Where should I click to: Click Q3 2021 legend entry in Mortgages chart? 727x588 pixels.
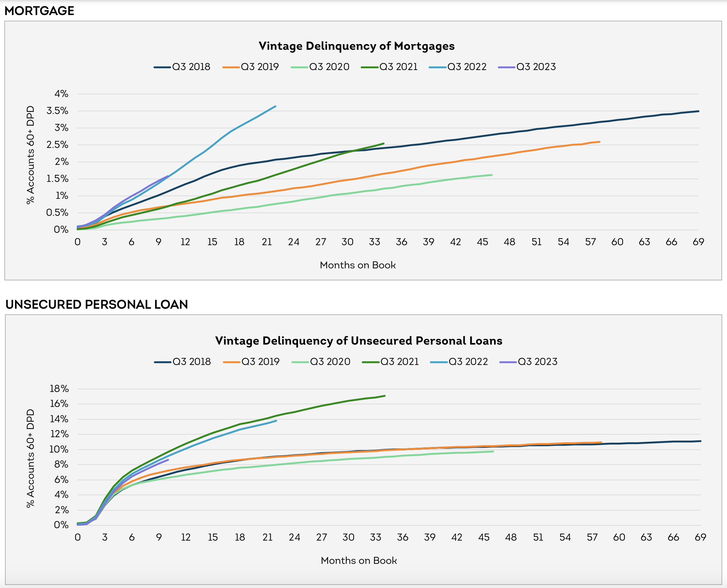398,67
